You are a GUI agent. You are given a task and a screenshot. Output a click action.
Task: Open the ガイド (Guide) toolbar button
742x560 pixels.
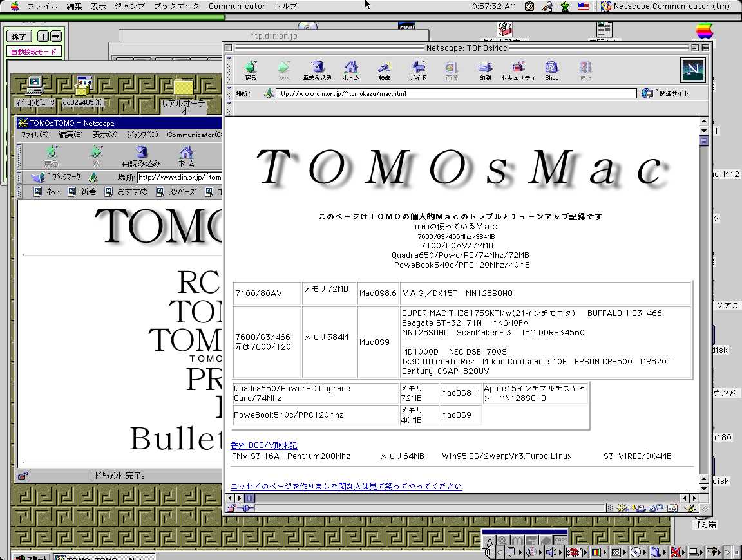(418, 70)
